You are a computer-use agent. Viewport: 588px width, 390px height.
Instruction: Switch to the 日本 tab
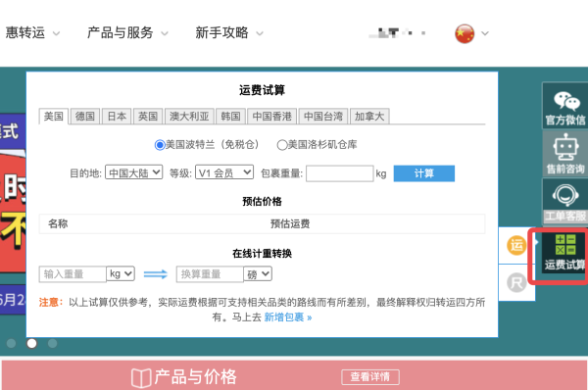[x=117, y=117]
